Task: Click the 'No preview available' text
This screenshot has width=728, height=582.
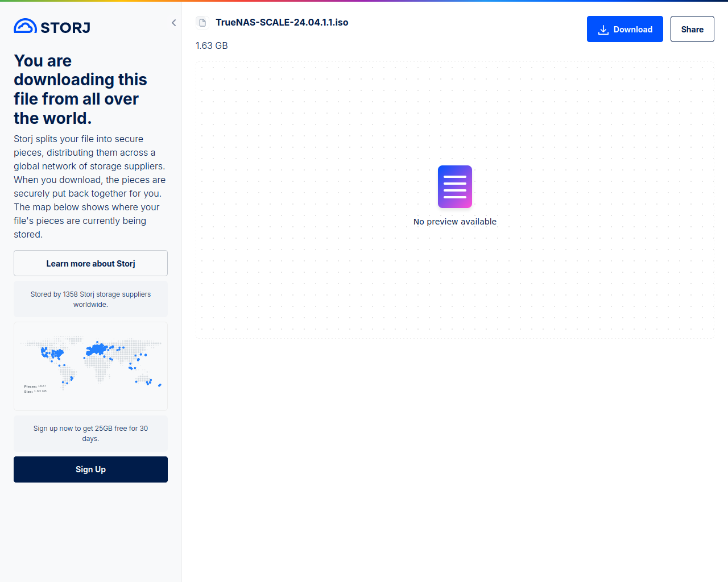Action: click(455, 222)
